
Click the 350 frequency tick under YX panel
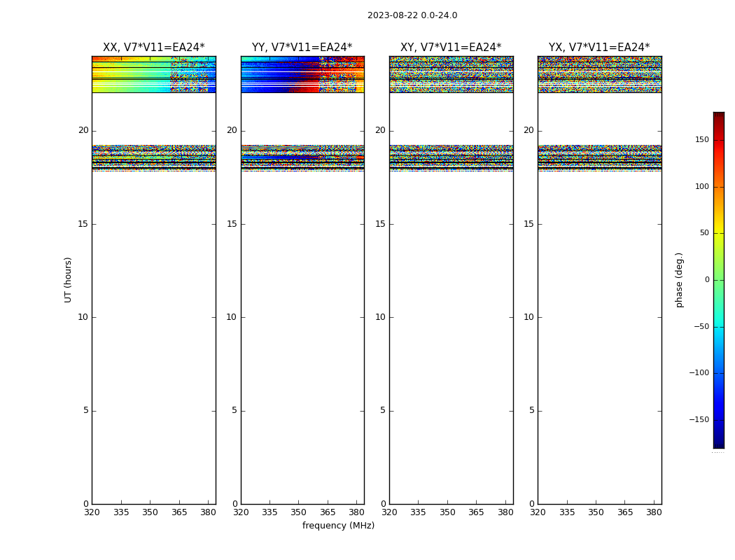pos(596,512)
